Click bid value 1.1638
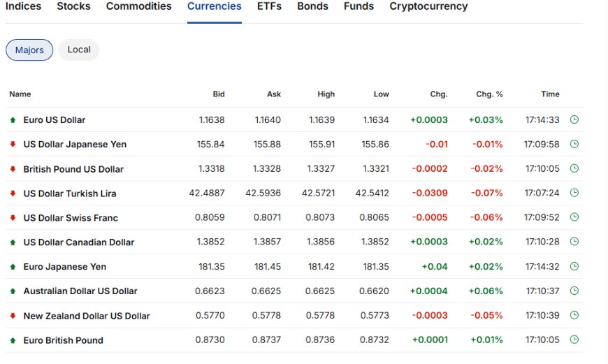This screenshot has width=608, height=364. [x=212, y=119]
